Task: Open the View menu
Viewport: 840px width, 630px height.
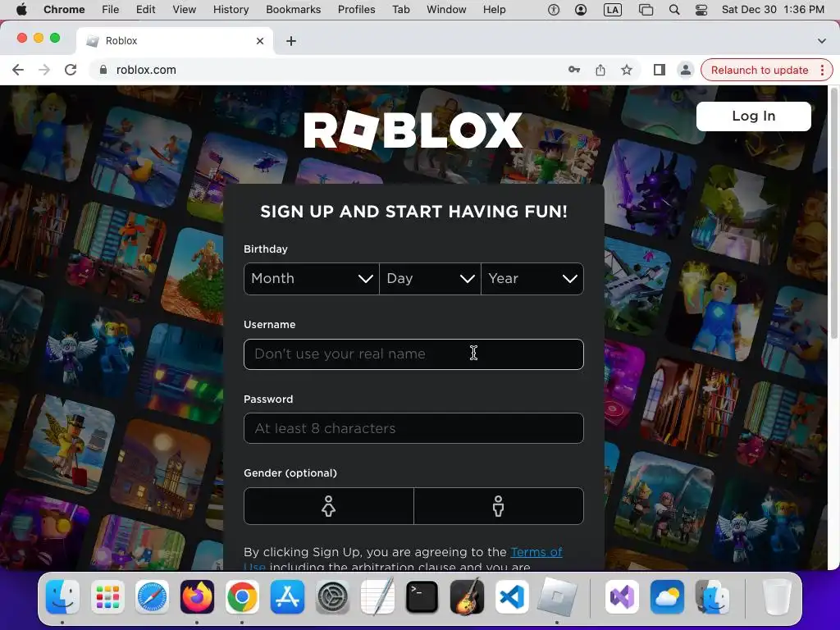Action: [x=185, y=10]
